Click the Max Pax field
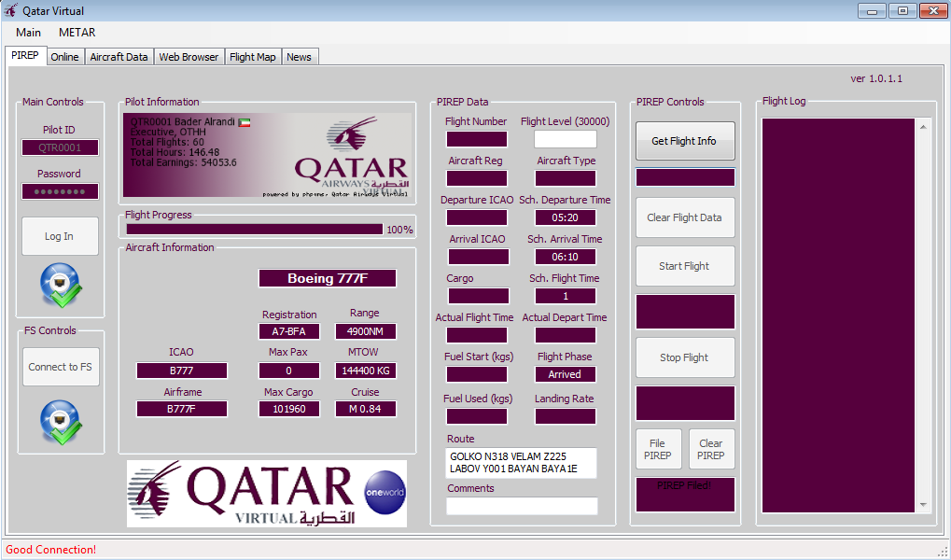The width and height of the screenshot is (951, 560). 288,371
